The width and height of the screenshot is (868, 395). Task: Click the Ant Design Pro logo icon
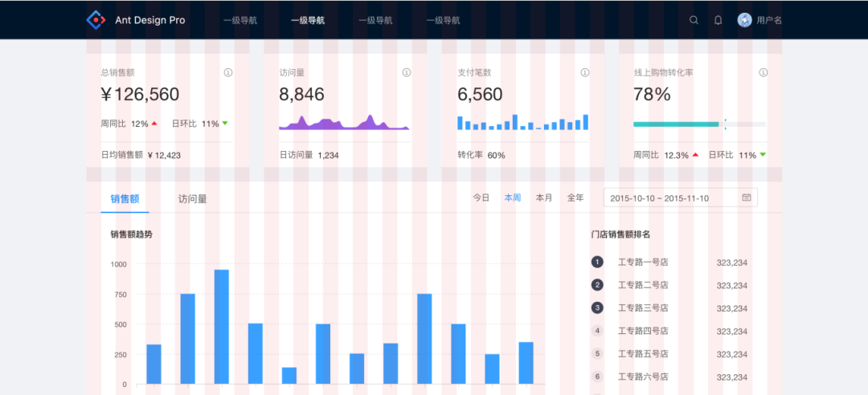point(96,20)
